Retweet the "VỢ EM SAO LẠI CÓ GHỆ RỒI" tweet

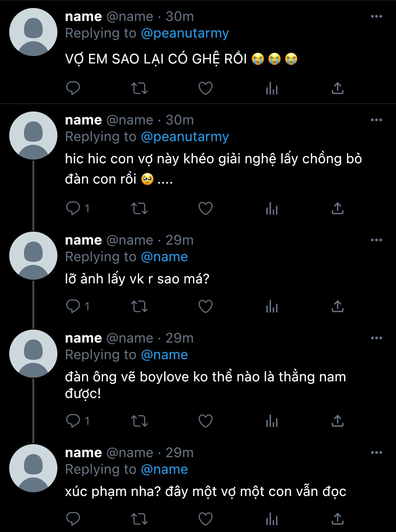139,88
